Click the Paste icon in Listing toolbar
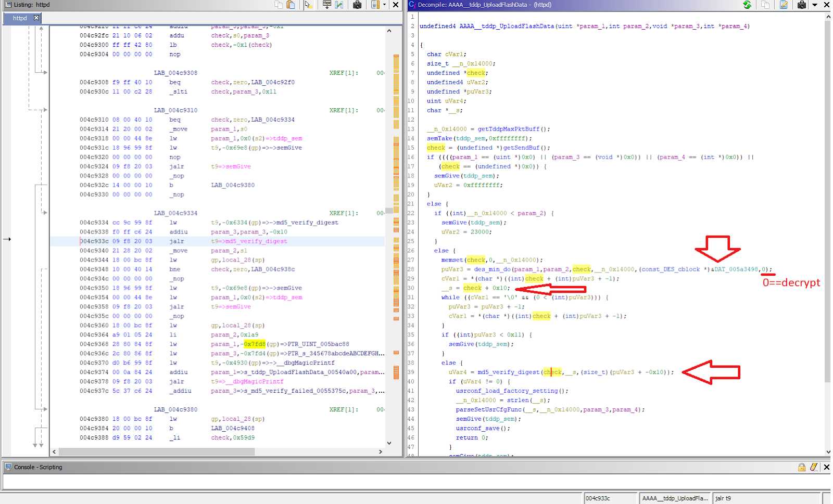This screenshot has width=833, height=504. click(x=291, y=5)
